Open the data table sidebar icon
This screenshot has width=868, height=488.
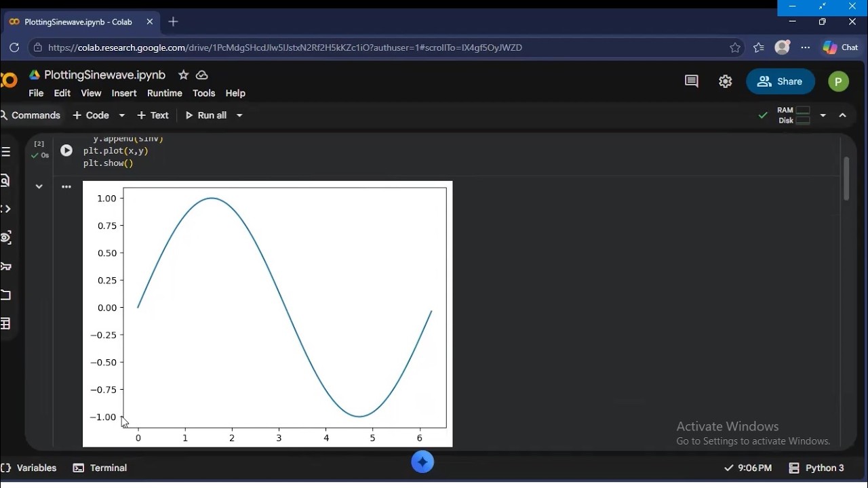[5, 323]
